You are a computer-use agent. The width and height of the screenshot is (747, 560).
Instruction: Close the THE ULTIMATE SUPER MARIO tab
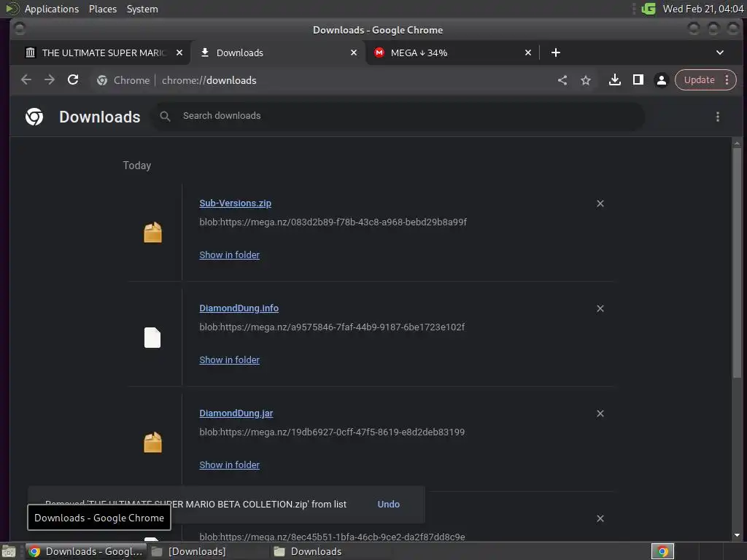[x=179, y=52]
